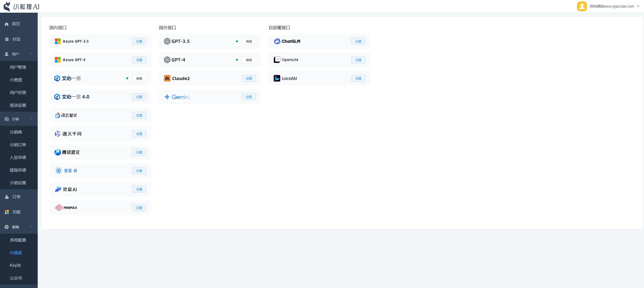The width and height of the screenshot is (644, 288).
Task: Click the home icon in sidebar
Action: (7, 24)
